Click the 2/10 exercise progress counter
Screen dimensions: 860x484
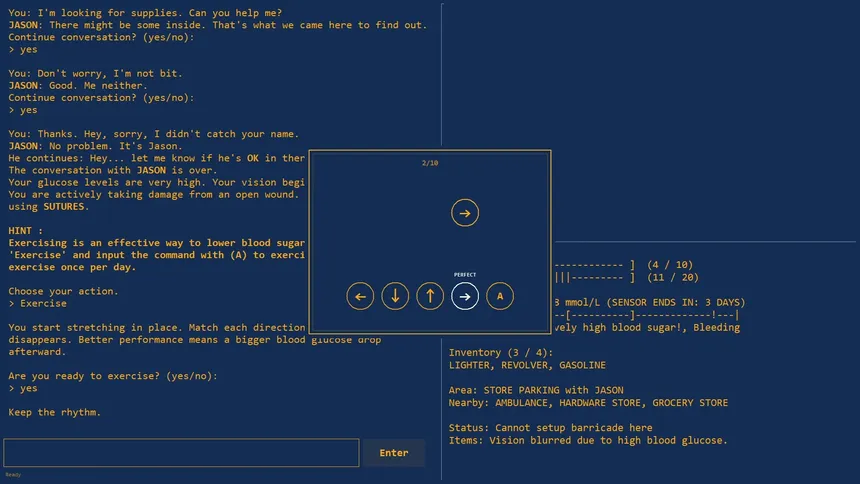tap(430, 163)
